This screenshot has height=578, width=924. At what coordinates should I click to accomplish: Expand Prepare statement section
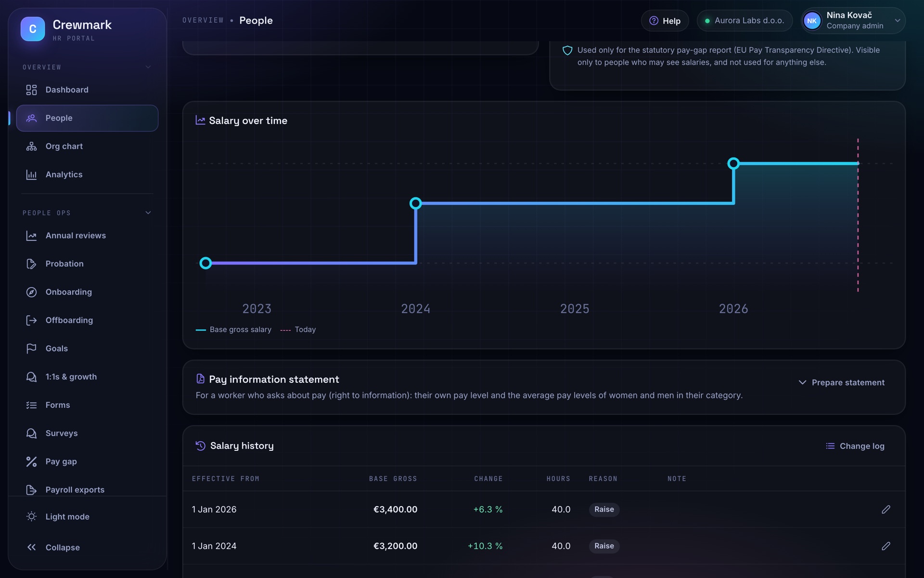click(x=841, y=382)
